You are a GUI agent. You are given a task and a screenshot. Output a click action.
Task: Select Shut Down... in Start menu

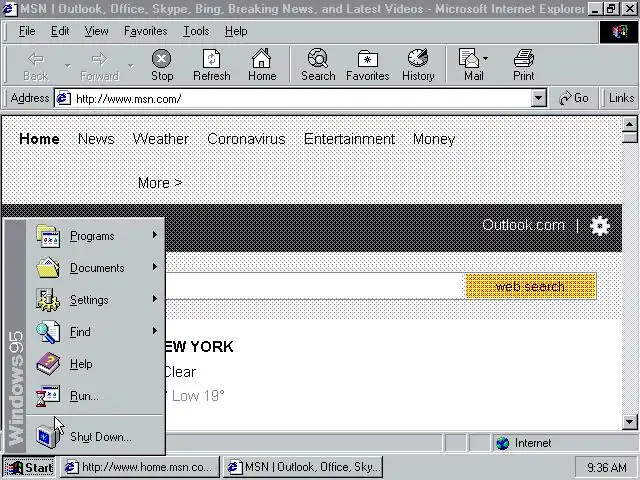(96, 436)
